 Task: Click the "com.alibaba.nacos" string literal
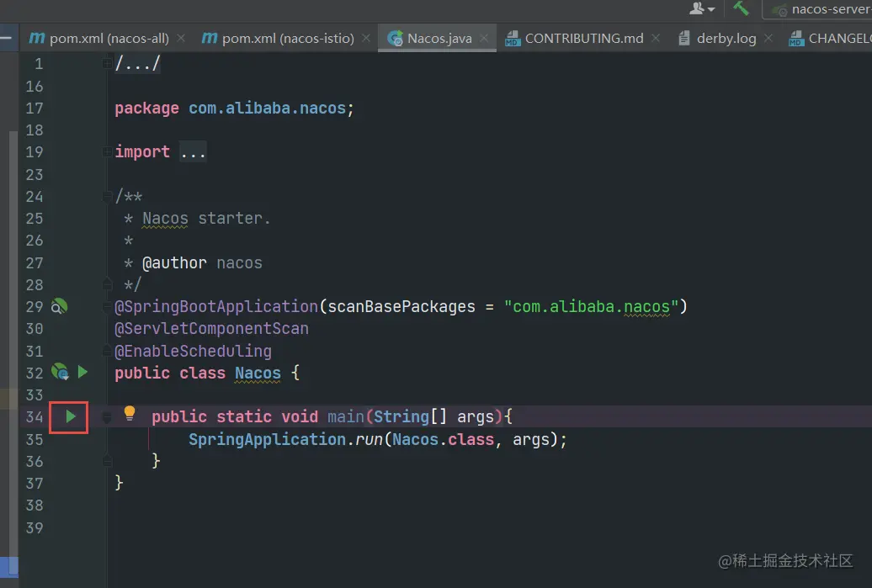click(x=591, y=307)
